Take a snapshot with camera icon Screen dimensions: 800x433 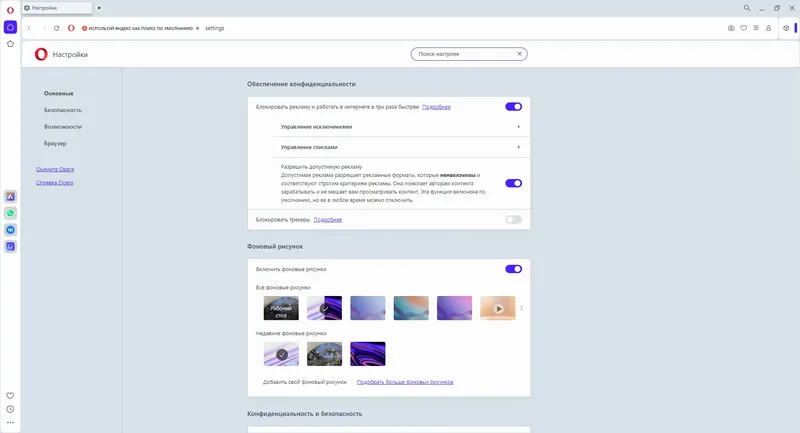[x=731, y=28]
